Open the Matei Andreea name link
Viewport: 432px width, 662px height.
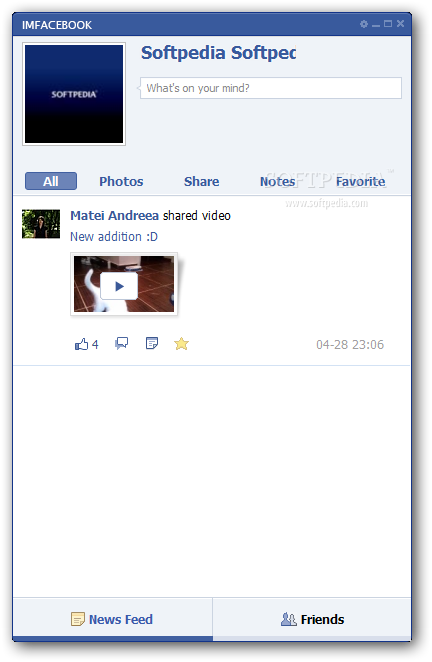(x=114, y=215)
